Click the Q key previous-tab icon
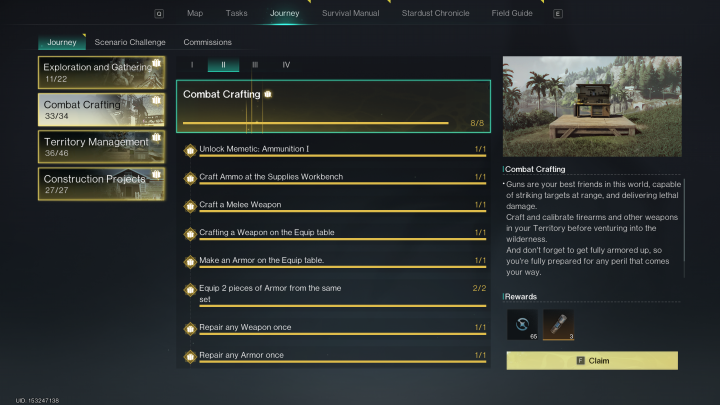This screenshot has height=405, width=720. coord(159,14)
